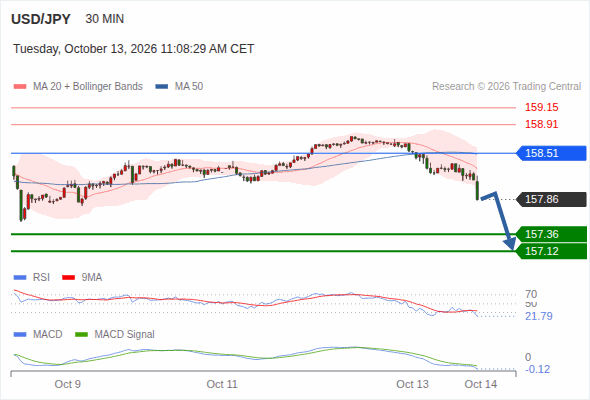The width and height of the screenshot is (590, 400).
Task: Click the Oct 9 date axis label
Action: coord(68,384)
